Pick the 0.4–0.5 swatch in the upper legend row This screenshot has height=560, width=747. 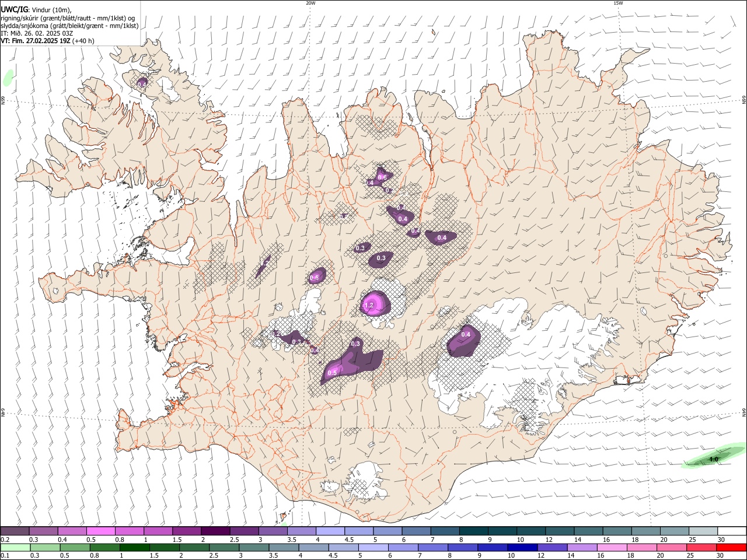(x=72, y=531)
